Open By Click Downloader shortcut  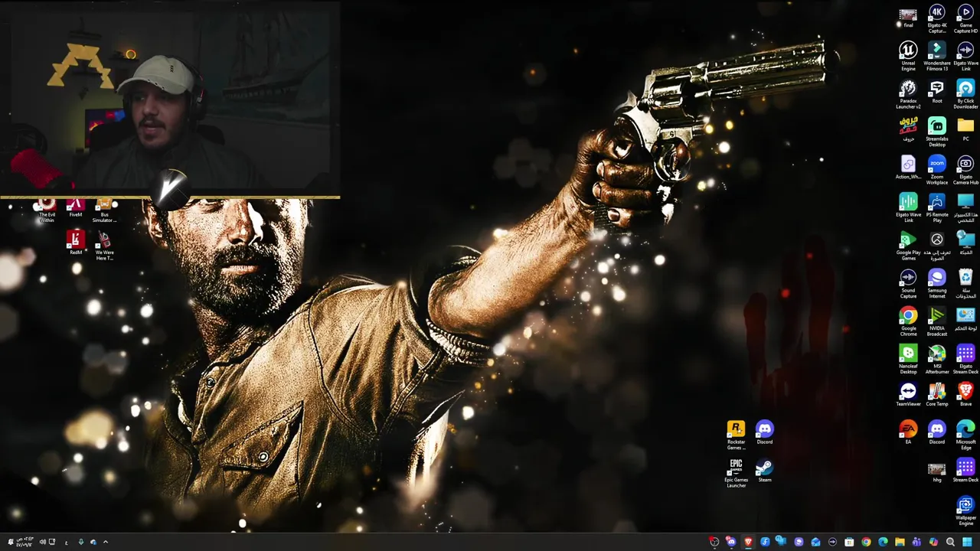[965, 93]
